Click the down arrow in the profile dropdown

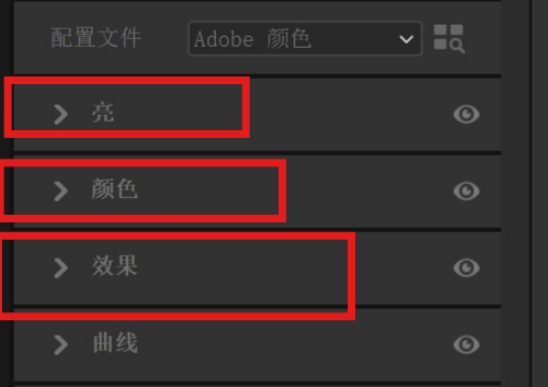[x=406, y=39]
